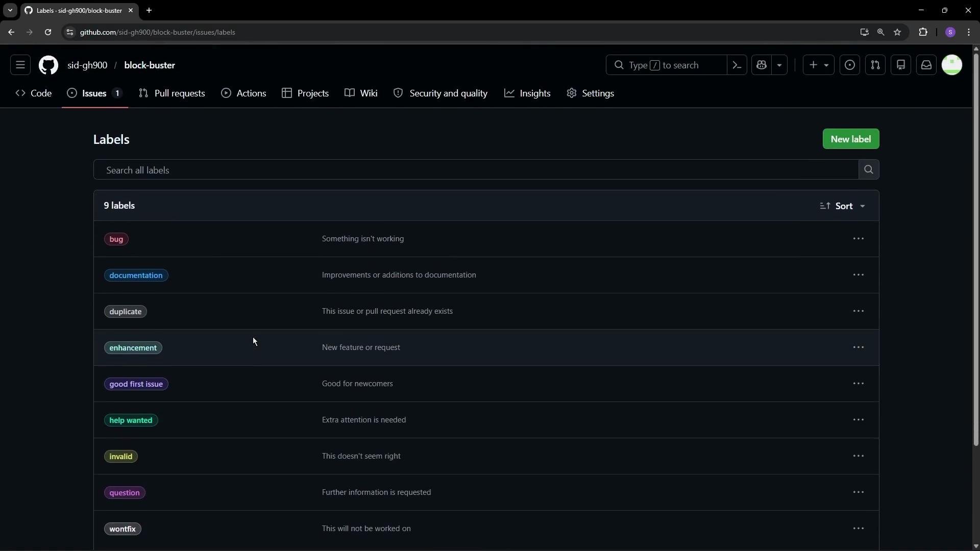Click the '9 labels' count text

(x=119, y=206)
